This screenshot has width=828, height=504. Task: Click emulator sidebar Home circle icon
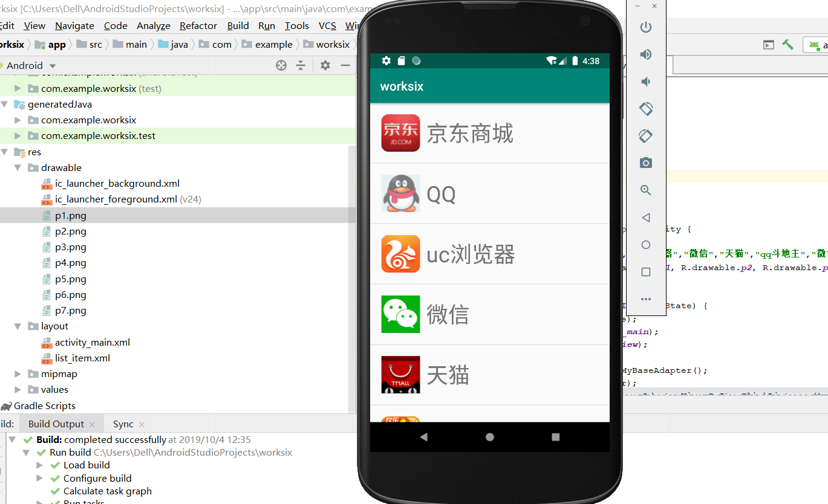pyautogui.click(x=646, y=245)
